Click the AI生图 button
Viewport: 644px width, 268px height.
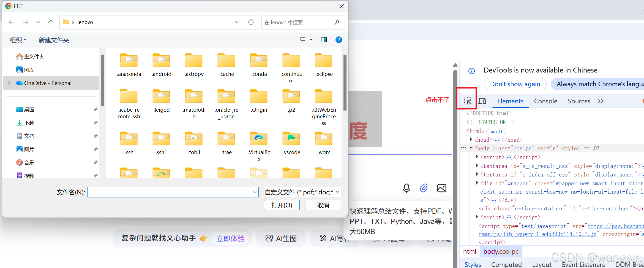[x=281, y=238]
